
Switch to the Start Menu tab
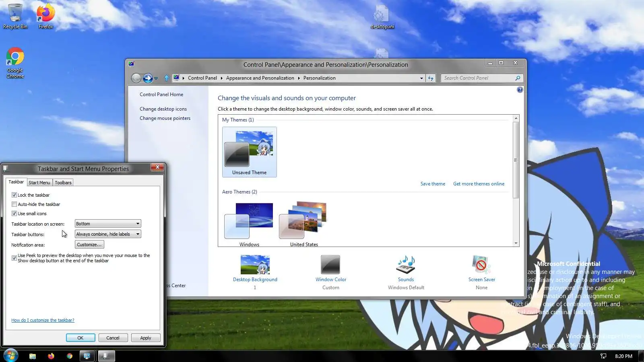[x=39, y=183]
